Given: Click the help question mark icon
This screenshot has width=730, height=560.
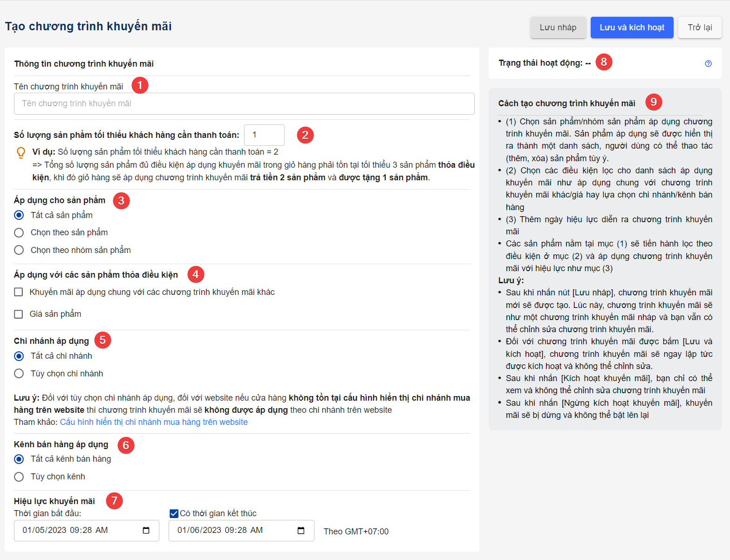Looking at the screenshot, I should pos(708,64).
